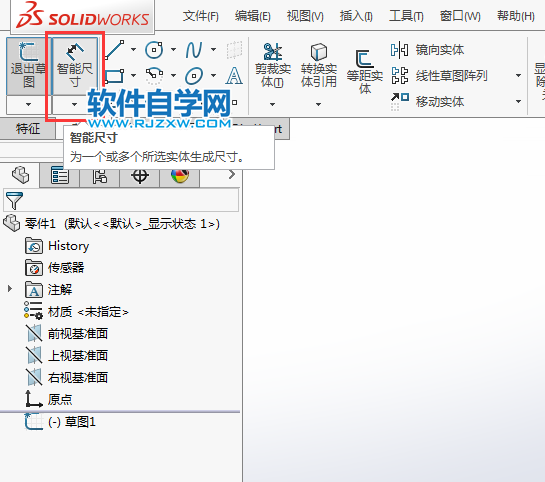This screenshot has height=482, width=545.
Task: Open the ConfigurationManager tab
Action: click(x=100, y=175)
